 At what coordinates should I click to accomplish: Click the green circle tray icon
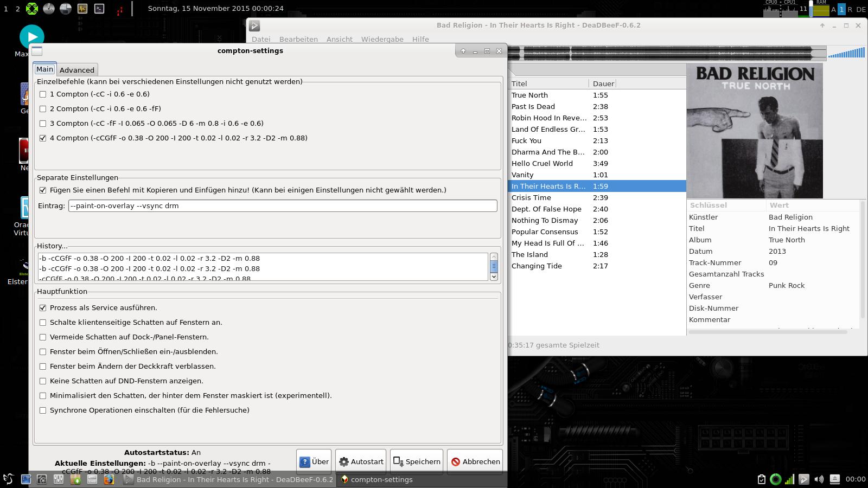(x=776, y=479)
